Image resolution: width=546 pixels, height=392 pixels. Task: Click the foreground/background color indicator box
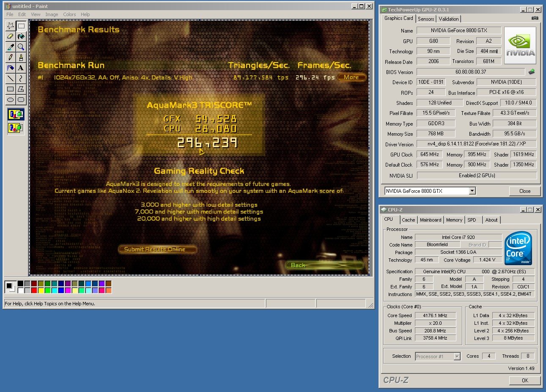(x=11, y=287)
